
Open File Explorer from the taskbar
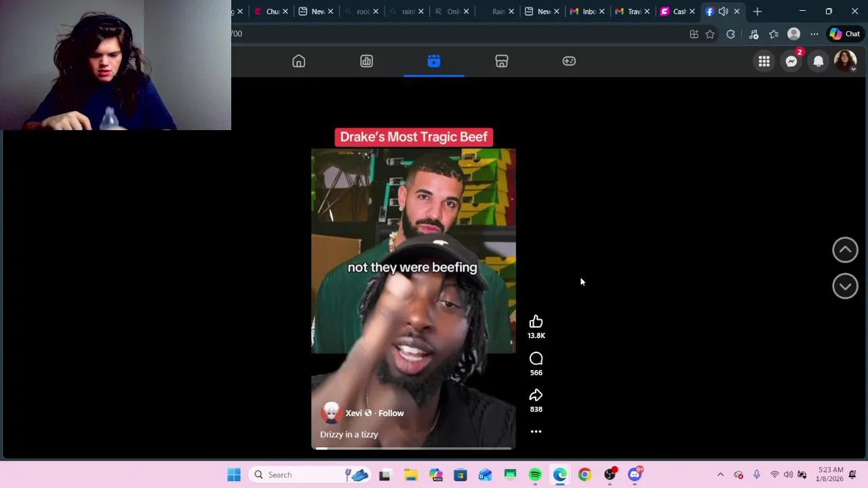click(x=410, y=474)
